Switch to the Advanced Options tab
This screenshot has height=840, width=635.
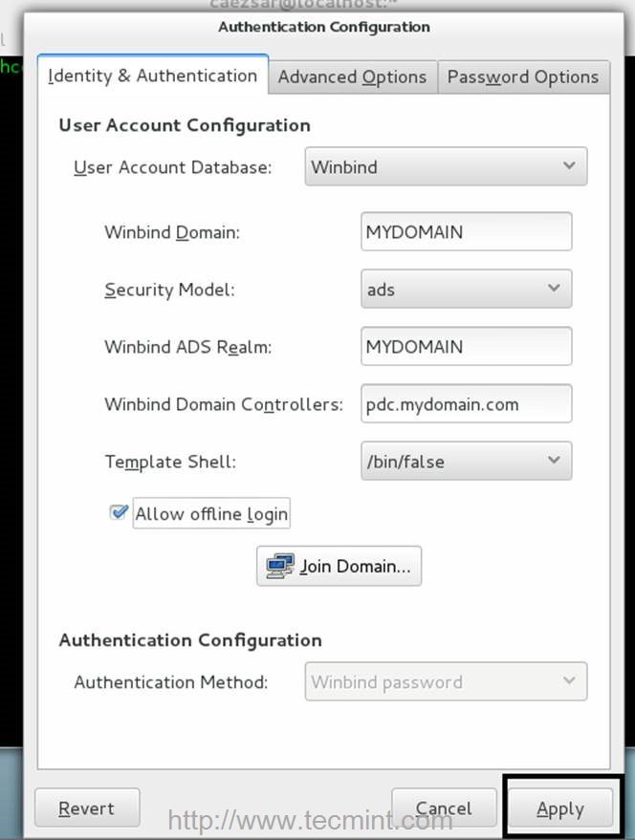click(x=352, y=77)
